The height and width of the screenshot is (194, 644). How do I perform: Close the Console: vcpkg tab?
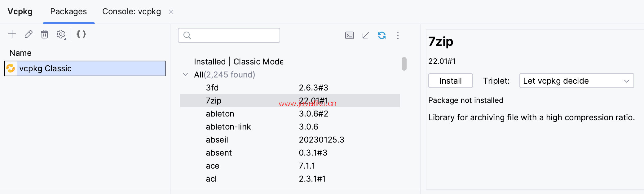coord(171,12)
